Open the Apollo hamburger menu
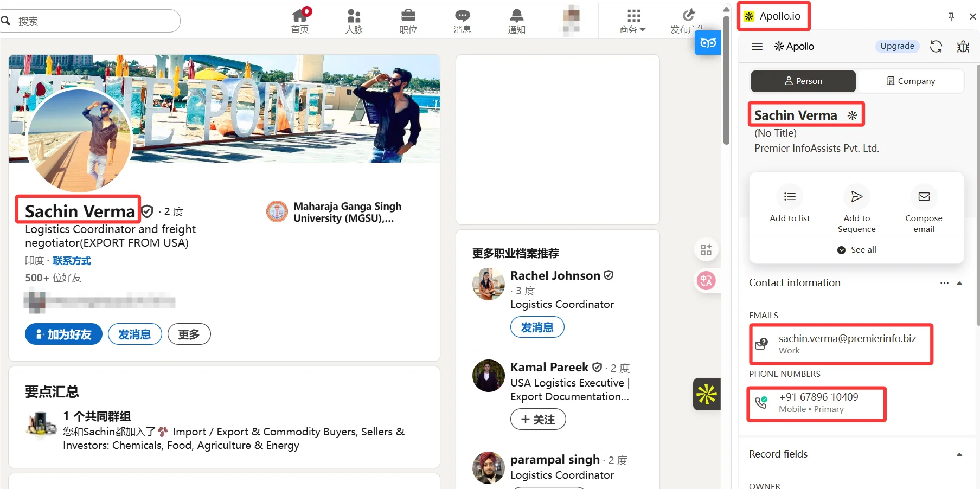This screenshot has height=489, width=980. click(757, 47)
